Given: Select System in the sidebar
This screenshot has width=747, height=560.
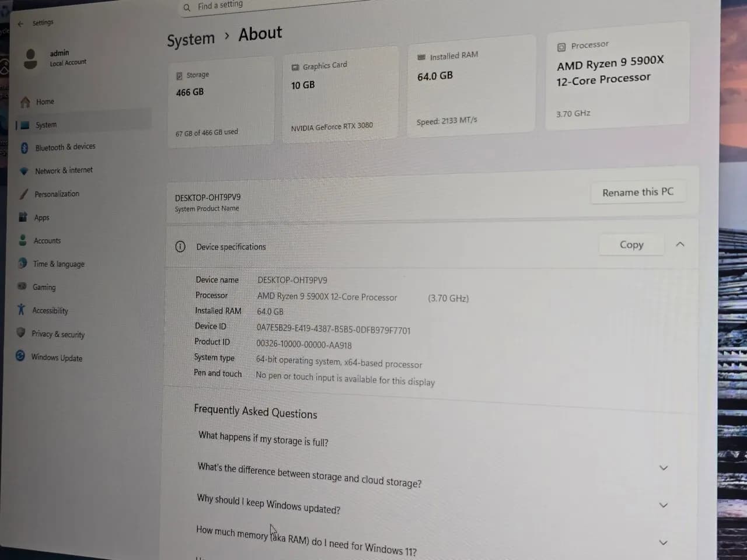Looking at the screenshot, I should coord(46,125).
